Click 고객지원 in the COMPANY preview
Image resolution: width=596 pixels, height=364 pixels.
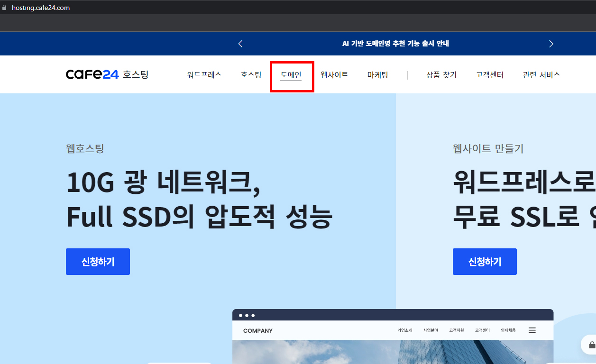(x=457, y=330)
